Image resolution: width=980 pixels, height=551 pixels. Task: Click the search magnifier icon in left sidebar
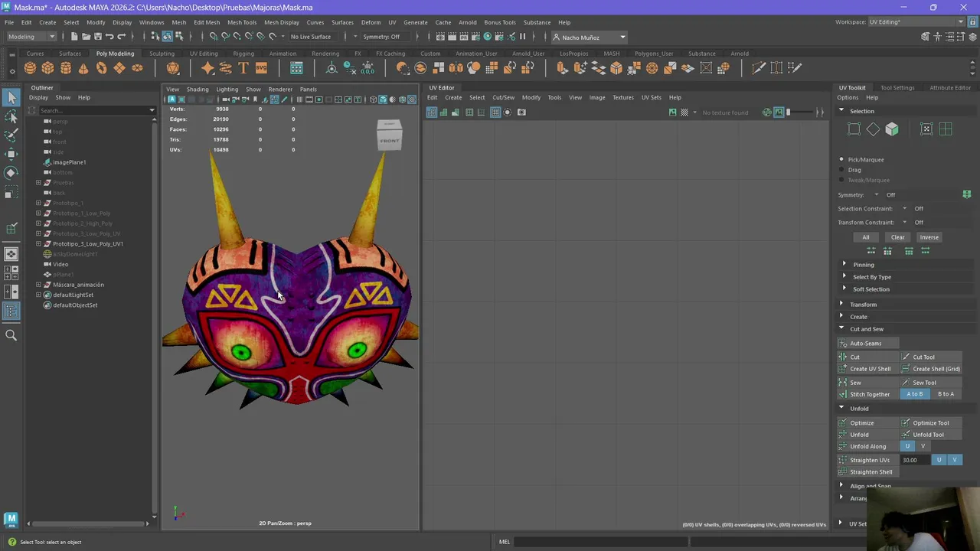11,335
